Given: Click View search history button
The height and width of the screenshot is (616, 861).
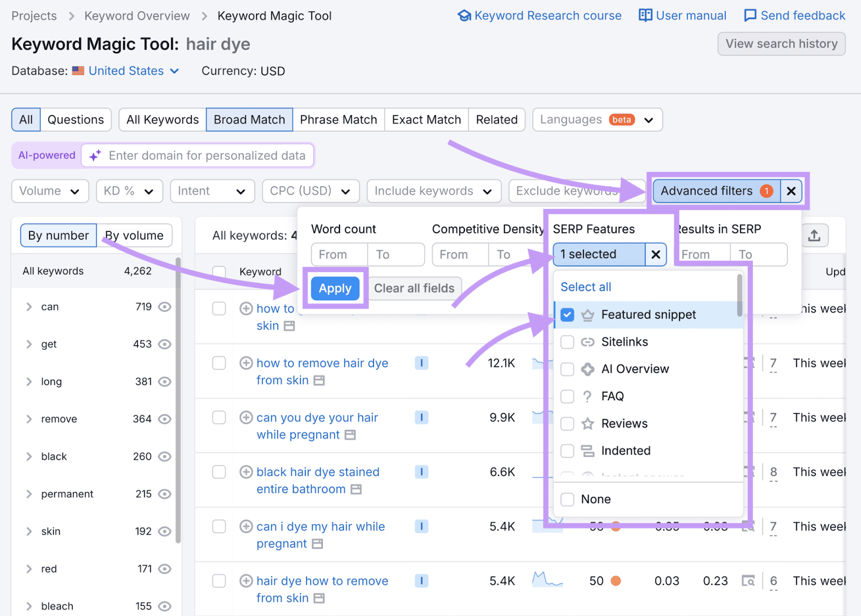Looking at the screenshot, I should [781, 44].
